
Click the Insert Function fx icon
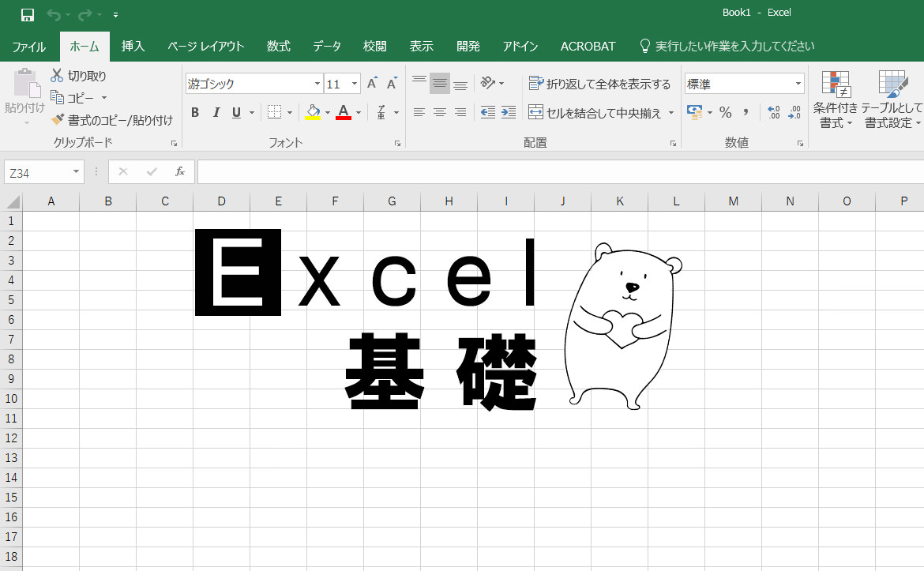pos(180,171)
